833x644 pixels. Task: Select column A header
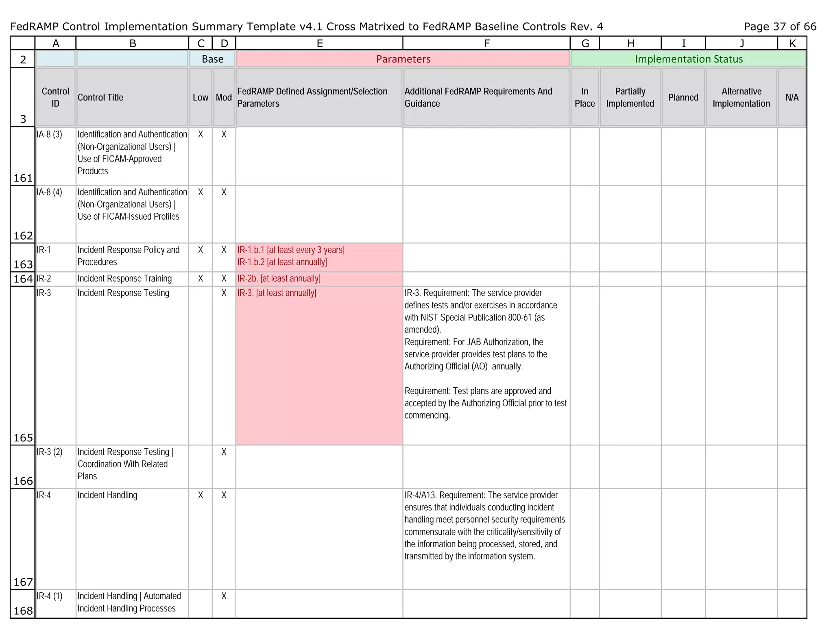tap(56, 43)
